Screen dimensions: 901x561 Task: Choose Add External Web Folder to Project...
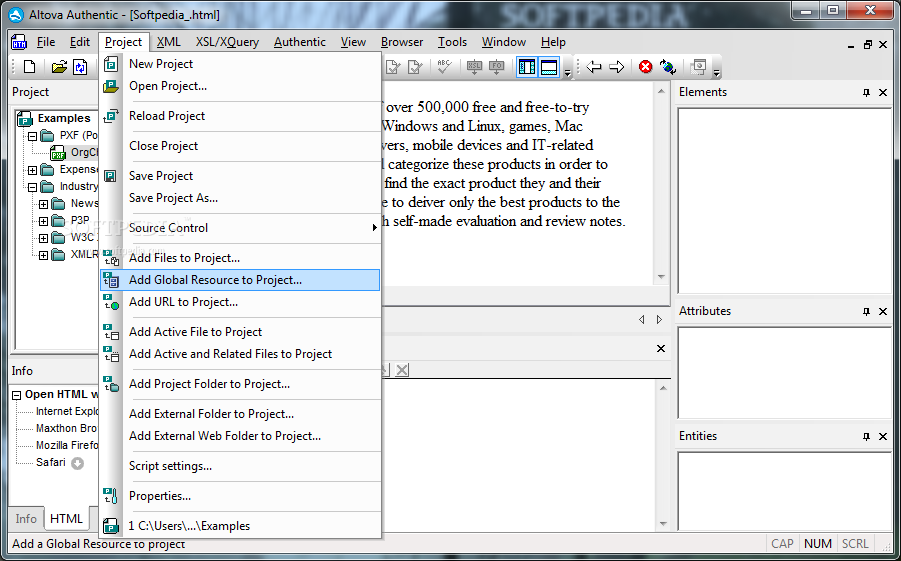(240, 436)
